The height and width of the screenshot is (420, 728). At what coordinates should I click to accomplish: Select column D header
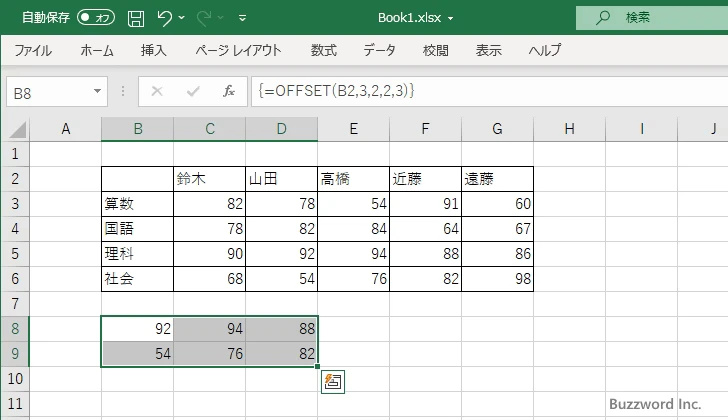click(x=282, y=129)
